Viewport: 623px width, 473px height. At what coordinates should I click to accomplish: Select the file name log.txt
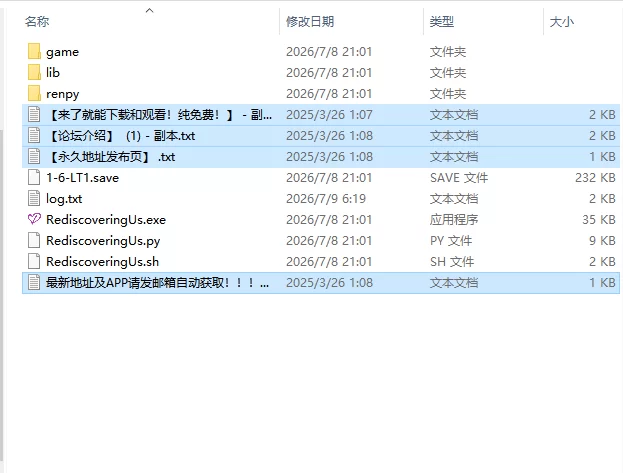point(64,199)
